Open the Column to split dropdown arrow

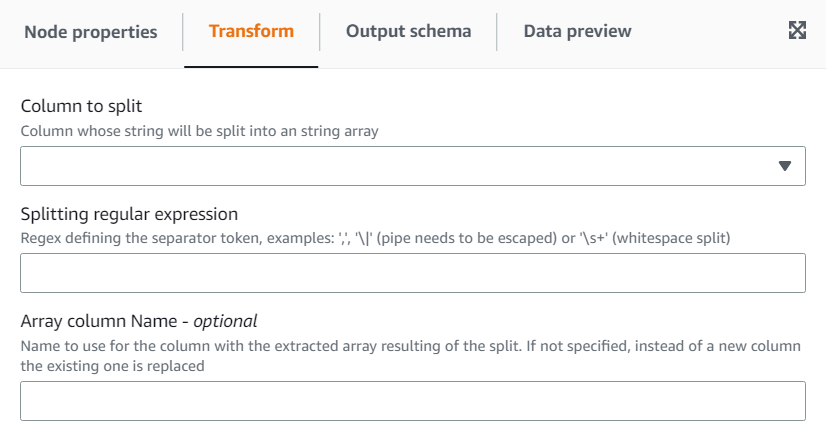click(785, 166)
